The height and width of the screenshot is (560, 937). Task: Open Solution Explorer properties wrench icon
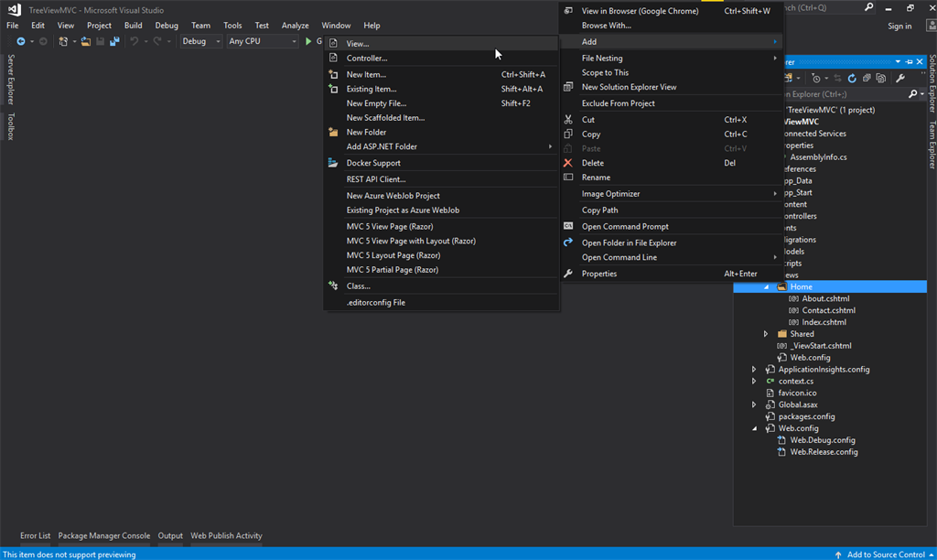point(900,79)
